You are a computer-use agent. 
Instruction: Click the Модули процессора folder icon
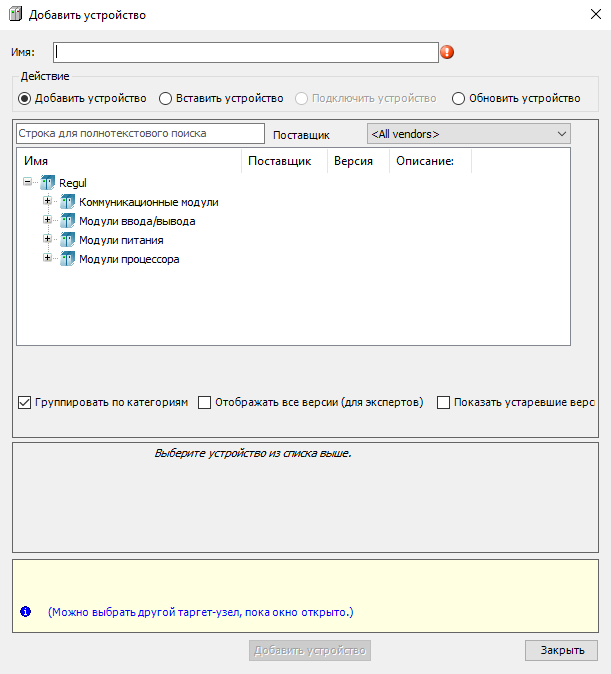tap(68, 259)
